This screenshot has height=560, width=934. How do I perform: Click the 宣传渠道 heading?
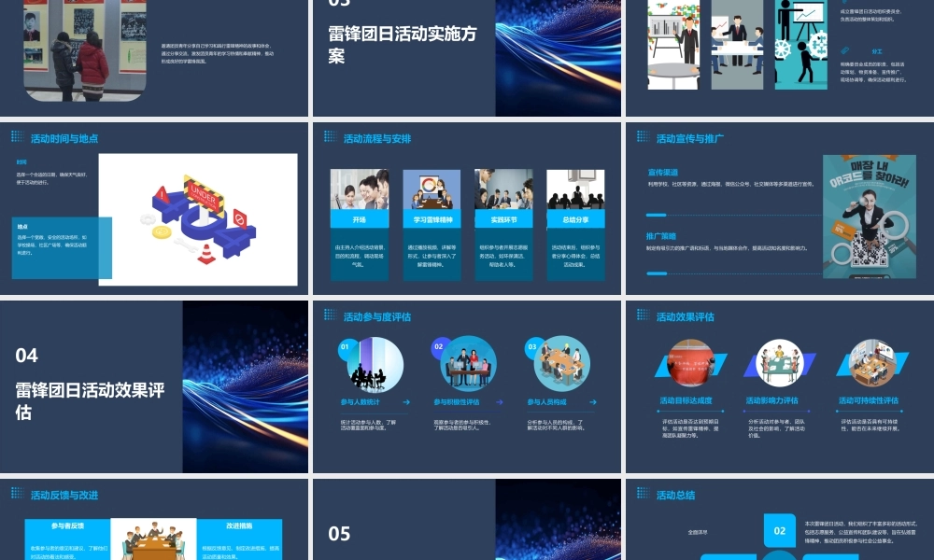662,173
